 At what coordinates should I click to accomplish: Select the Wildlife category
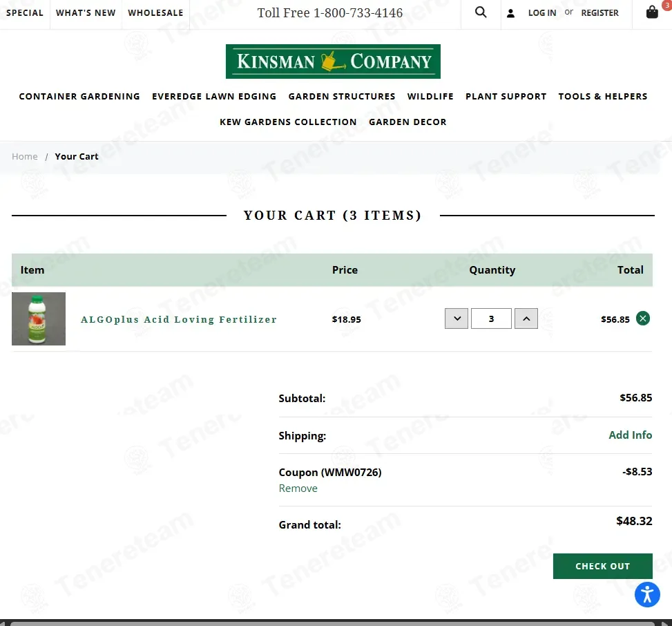click(x=430, y=97)
